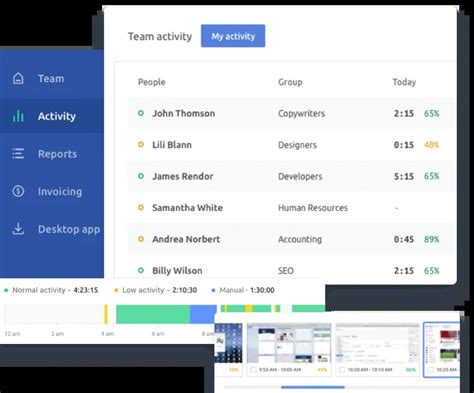Image resolution: width=474 pixels, height=393 pixels.
Task: Open Team via its house icon
Action: pyautogui.click(x=18, y=78)
